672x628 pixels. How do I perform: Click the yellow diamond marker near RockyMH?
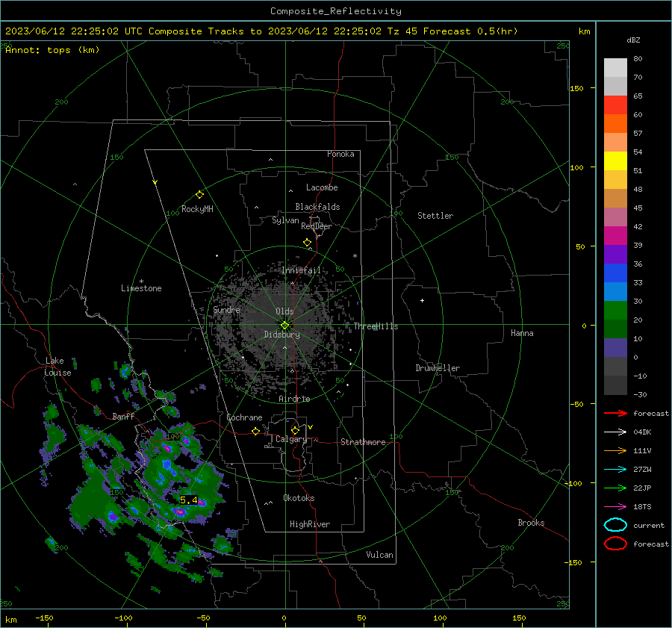[x=199, y=195]
